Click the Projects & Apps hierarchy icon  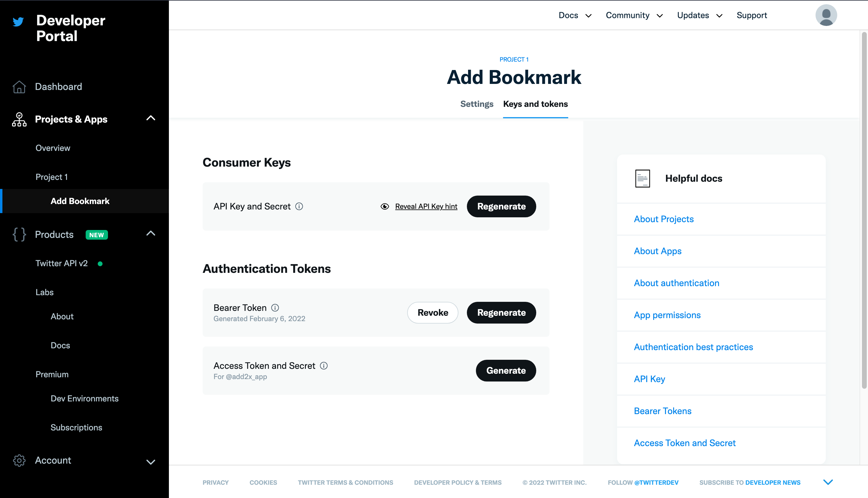click(x=19, y=120)
